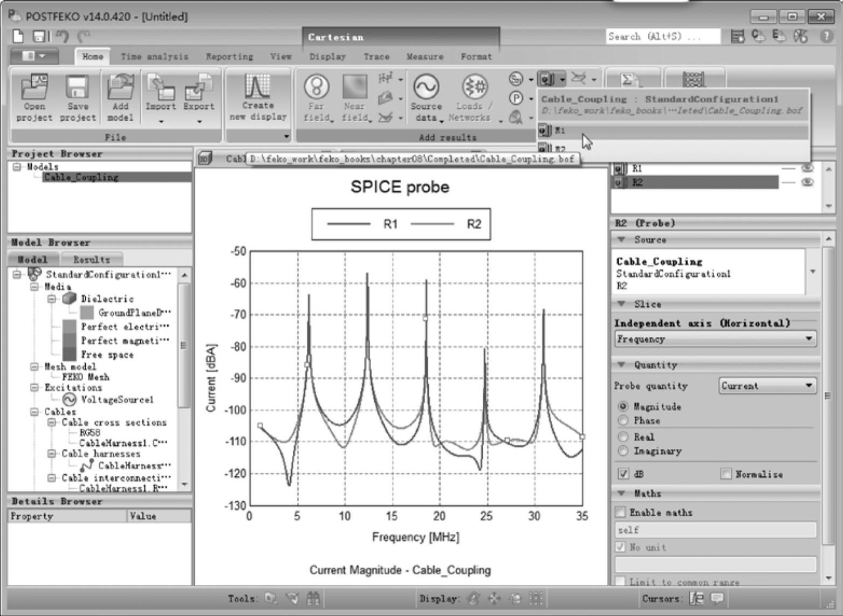Select R1 in the probe dropdown list
This screenshot has width=843, height=616.
pyautogui.click(x=673, y=131)
